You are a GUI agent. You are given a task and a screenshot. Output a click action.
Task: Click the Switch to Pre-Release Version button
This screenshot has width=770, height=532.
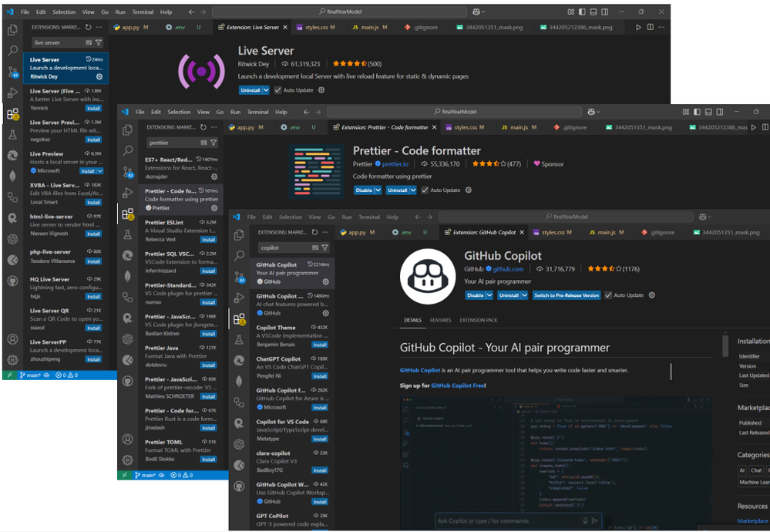tap(567, 295)
